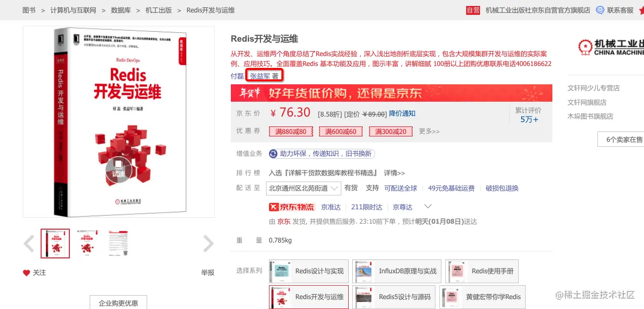Open the 数据库 breadcrumb category
Viewport: 644px width, 309px height.
tap(121, 10)
